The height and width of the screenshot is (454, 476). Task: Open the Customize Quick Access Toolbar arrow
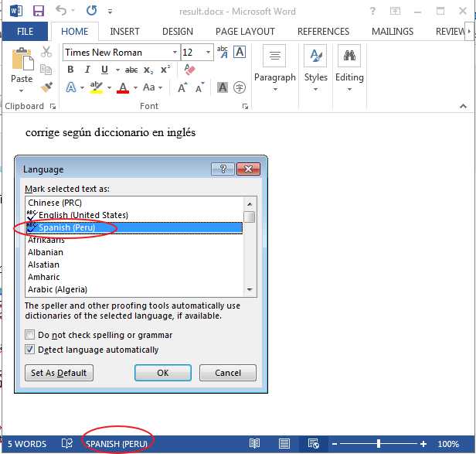coord(110,12)
